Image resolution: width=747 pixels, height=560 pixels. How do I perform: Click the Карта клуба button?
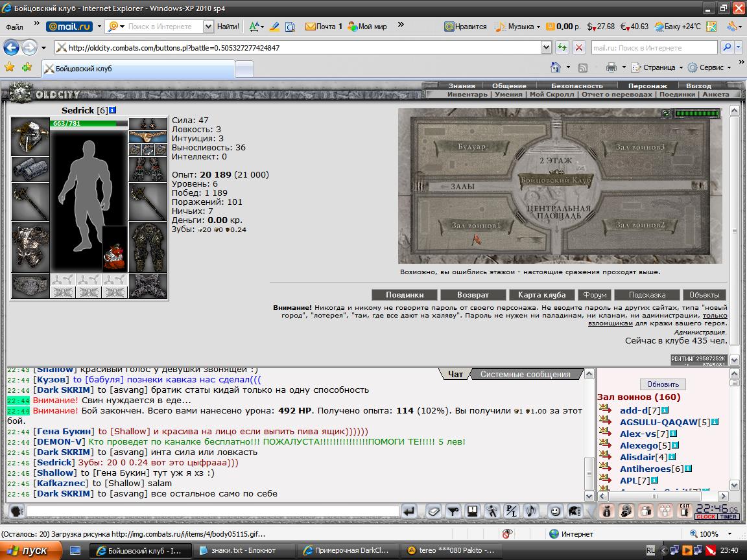tap(542, 295)
